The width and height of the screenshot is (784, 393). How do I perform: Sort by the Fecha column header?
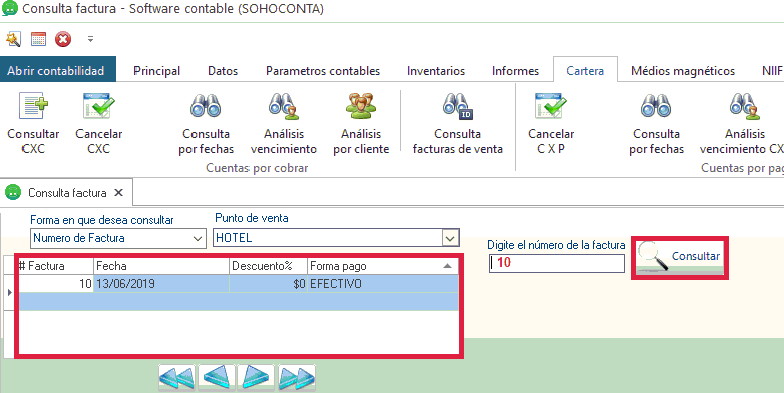[x=161, y=266]
